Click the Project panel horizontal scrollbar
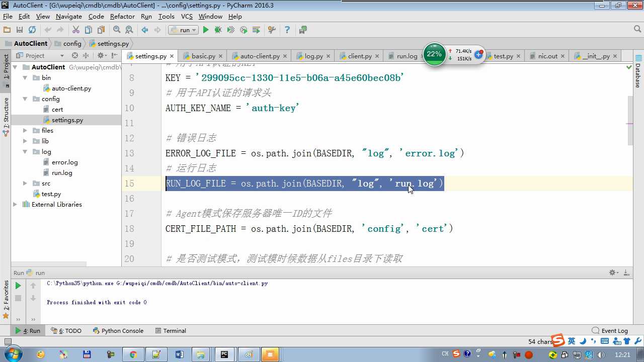Viewport: 644px width, 362px height. point(49,264)
